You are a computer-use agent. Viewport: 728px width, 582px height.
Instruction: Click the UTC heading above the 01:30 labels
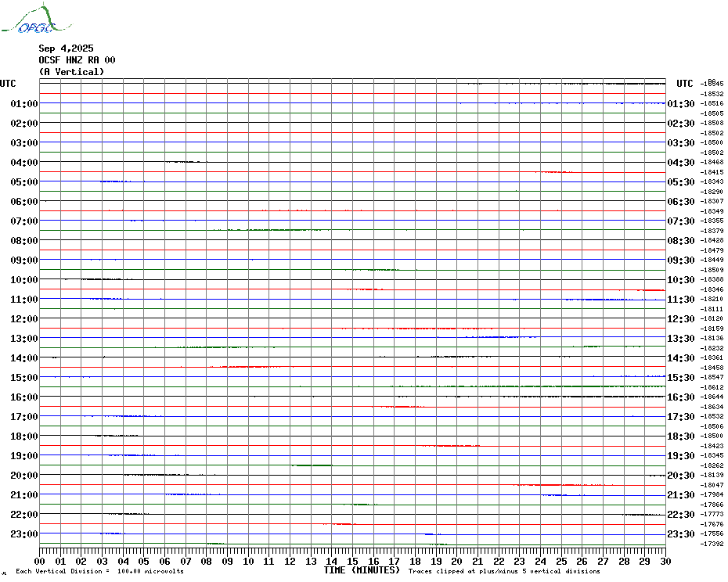[684, 84]
